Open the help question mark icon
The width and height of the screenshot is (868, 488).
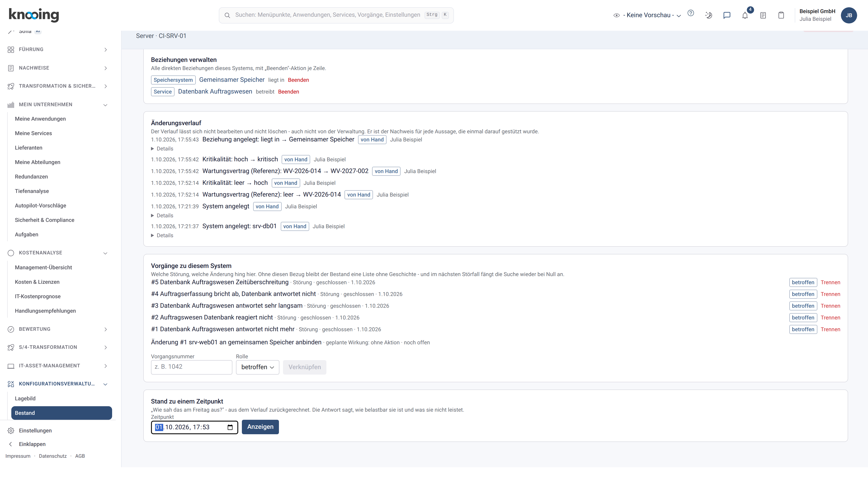tap(690, 13)
